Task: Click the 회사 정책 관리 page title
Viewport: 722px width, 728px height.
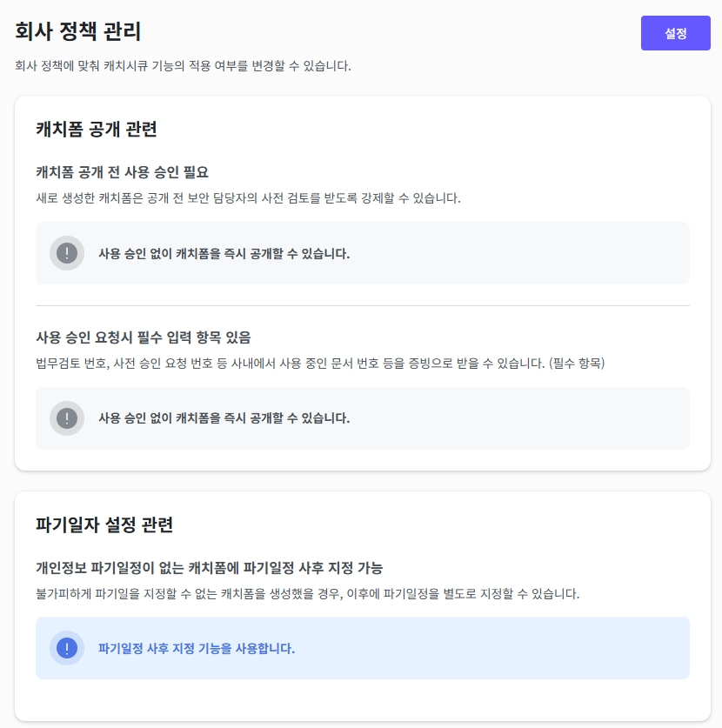Action: [x=77, y=31]
